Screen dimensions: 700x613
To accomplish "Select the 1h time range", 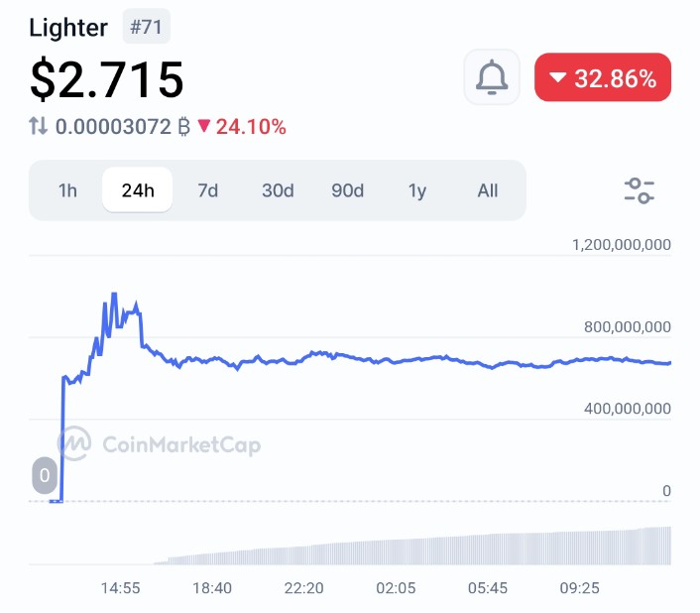I will point(67,190).
